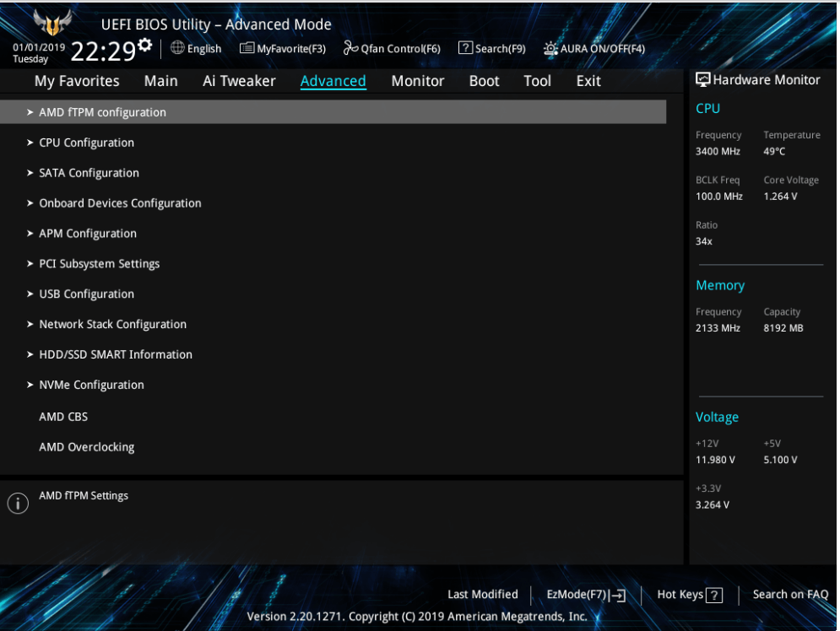The height and width of the screenshot is (631, 840).
Task: Switch to the Main tab
Action: [160, 81]
